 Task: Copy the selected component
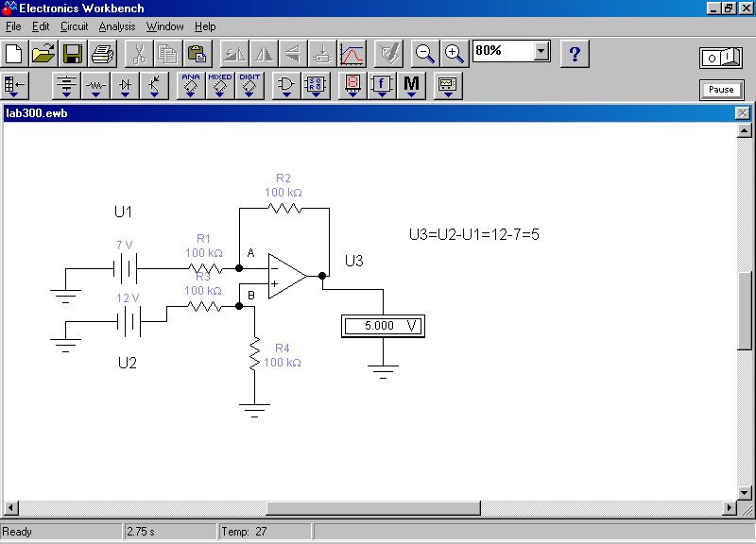168,54
